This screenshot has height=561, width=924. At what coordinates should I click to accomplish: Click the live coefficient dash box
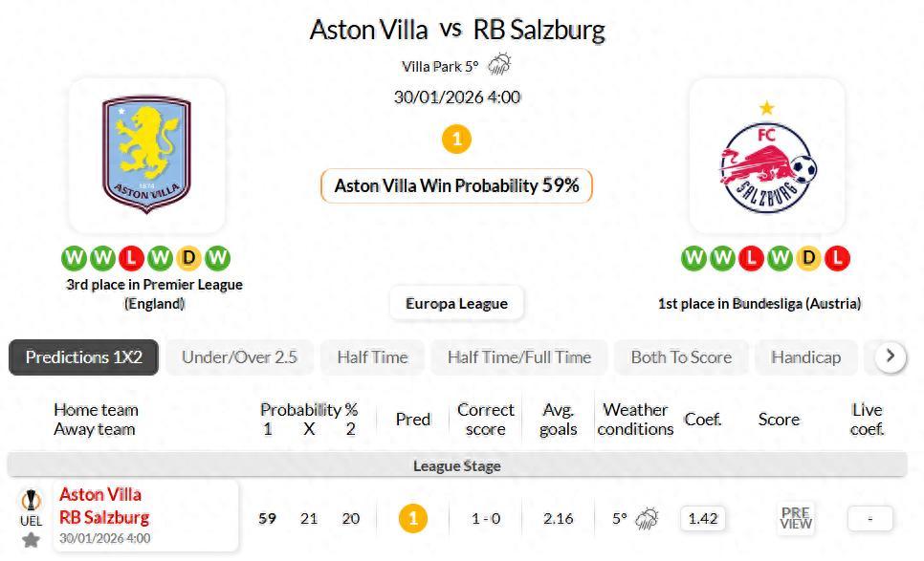pyautogui.click(x=870, y=519)
